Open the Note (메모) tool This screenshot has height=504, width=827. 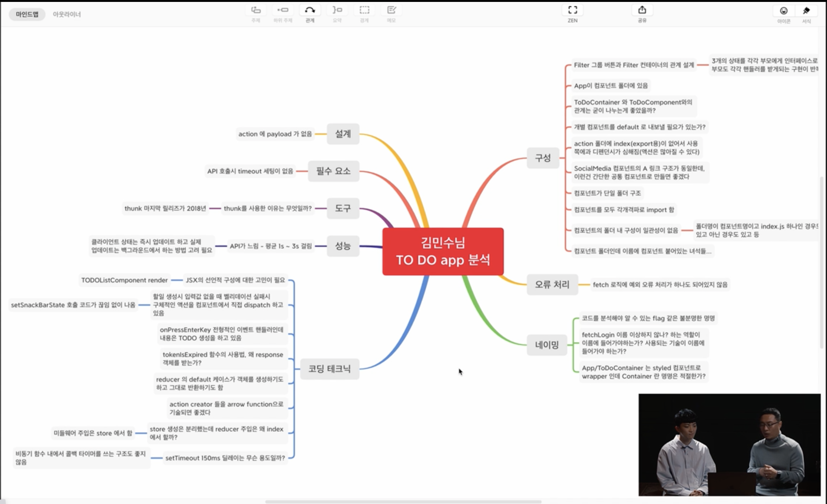pyautogui.click(x=391, y=10)
